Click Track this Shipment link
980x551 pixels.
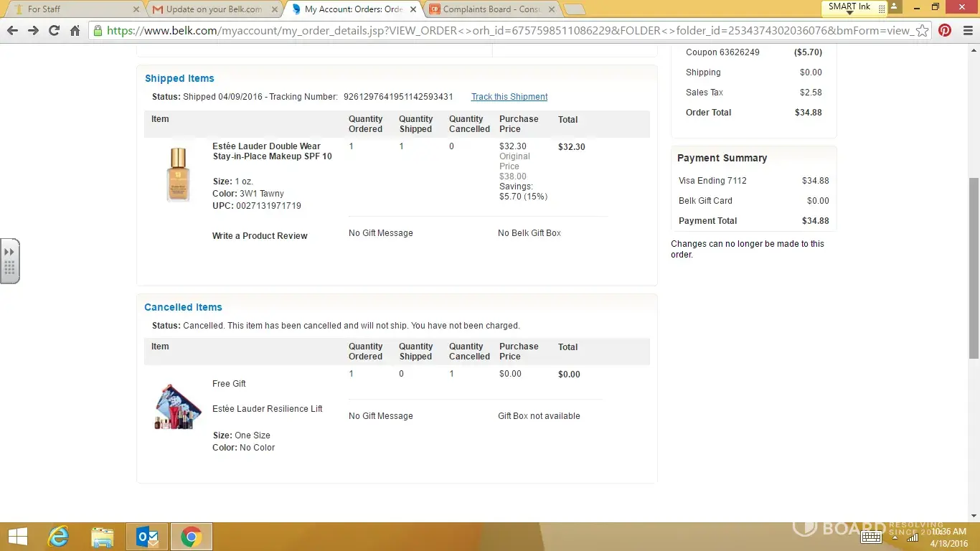509,97
